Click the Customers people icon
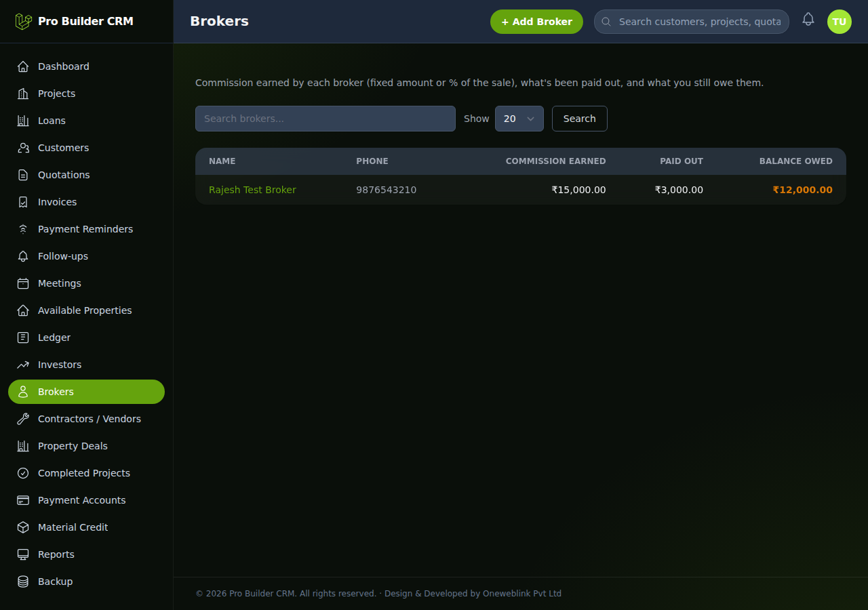The width and height of the screenshot is (868, 610). click(x=23, y=148)
